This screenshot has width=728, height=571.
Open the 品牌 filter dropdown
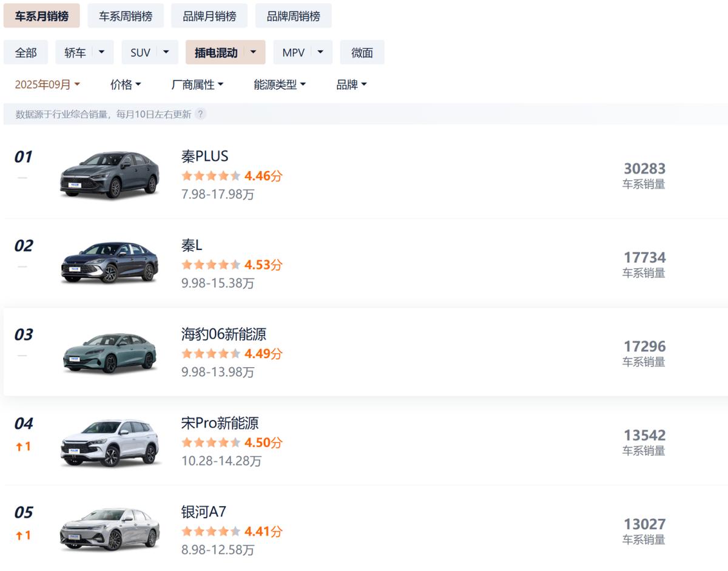351,85
